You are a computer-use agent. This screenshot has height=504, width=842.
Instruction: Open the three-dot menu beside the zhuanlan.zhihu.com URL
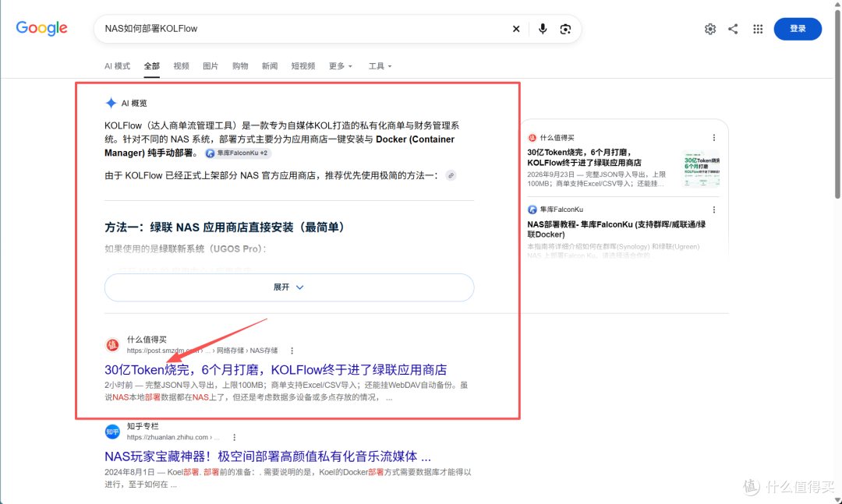(x=234, y=438)
